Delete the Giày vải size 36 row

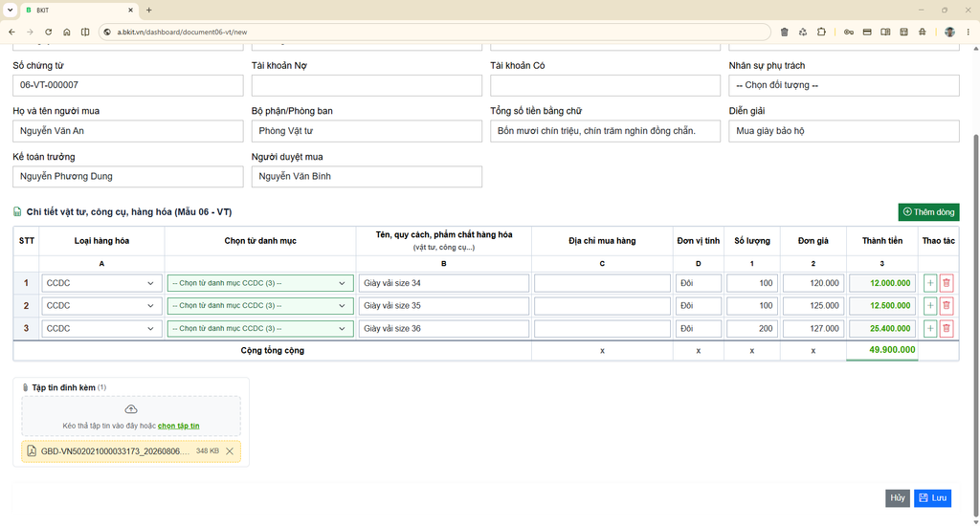click(x=947, y=329)
